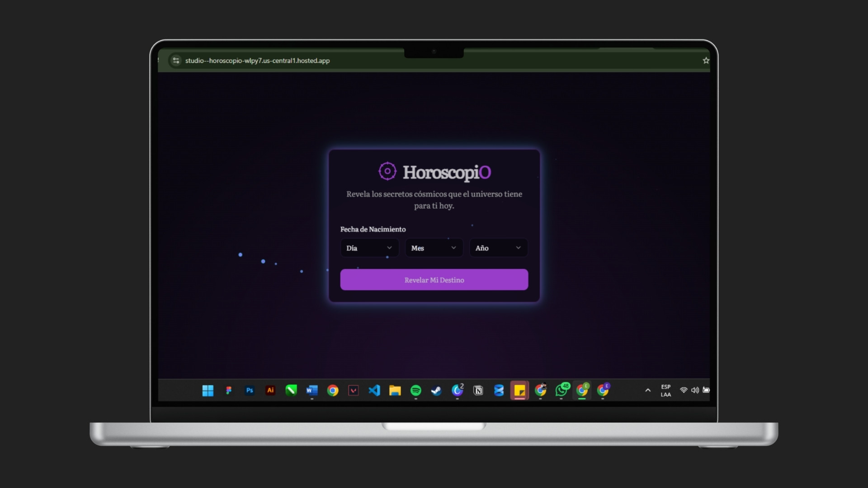868x488 pixels.
Task: Switch keyboard language via ESP LAA indicator
Action: [666, 390]
